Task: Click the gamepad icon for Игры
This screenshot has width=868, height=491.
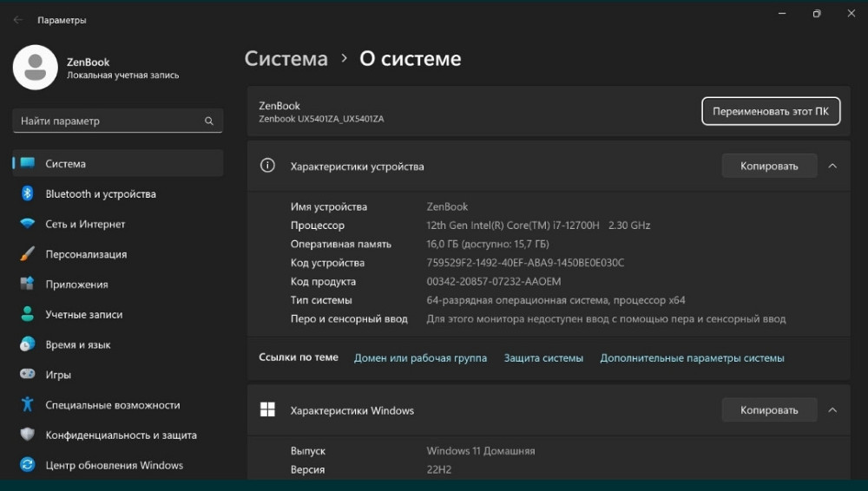Action: [x=28, y=375]
